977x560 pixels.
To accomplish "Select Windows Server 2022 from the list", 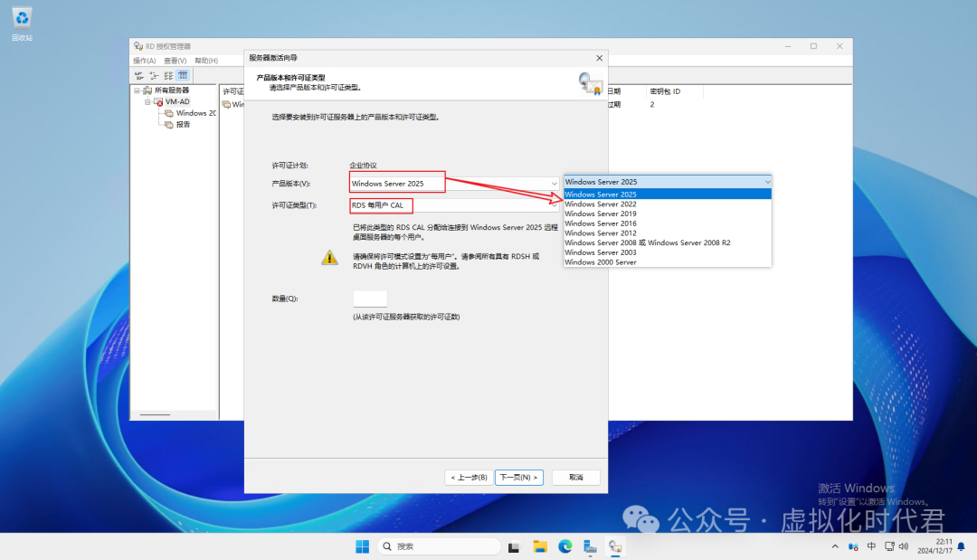I will (x=600, y=204).
